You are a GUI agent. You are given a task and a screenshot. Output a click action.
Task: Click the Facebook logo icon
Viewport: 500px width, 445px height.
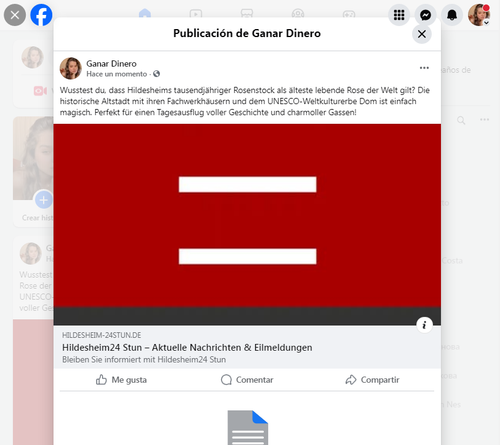[x=41, y=15]
